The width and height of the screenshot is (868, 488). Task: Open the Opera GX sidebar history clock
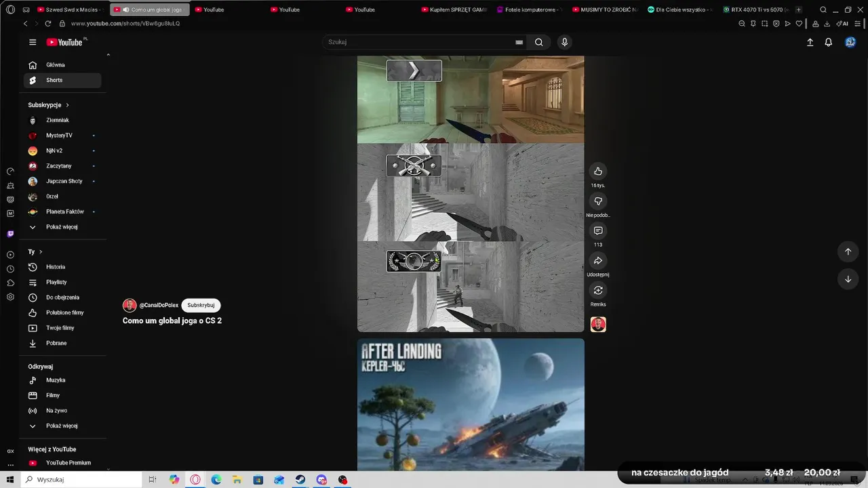[x=10, y=269]
